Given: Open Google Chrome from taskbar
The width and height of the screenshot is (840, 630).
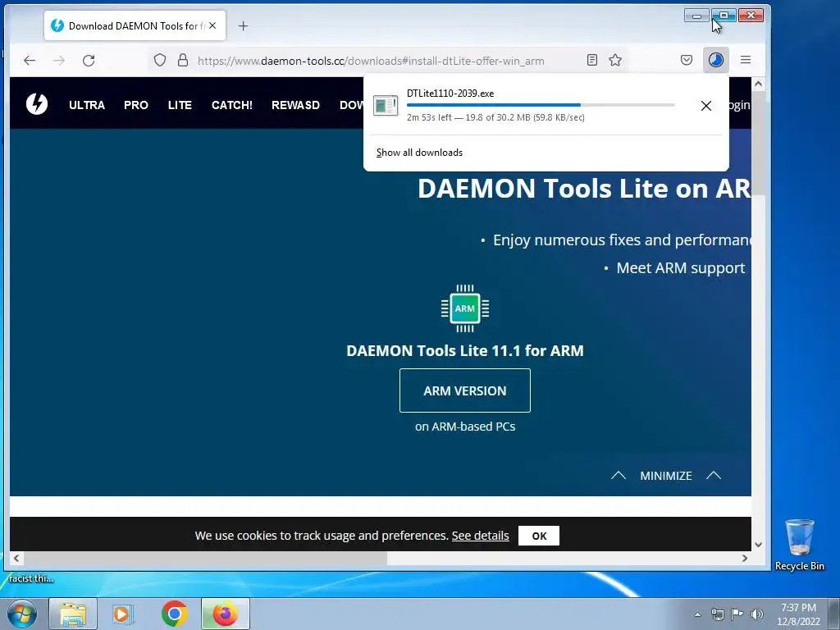Looking at the screenshot, I should [174, 614].
